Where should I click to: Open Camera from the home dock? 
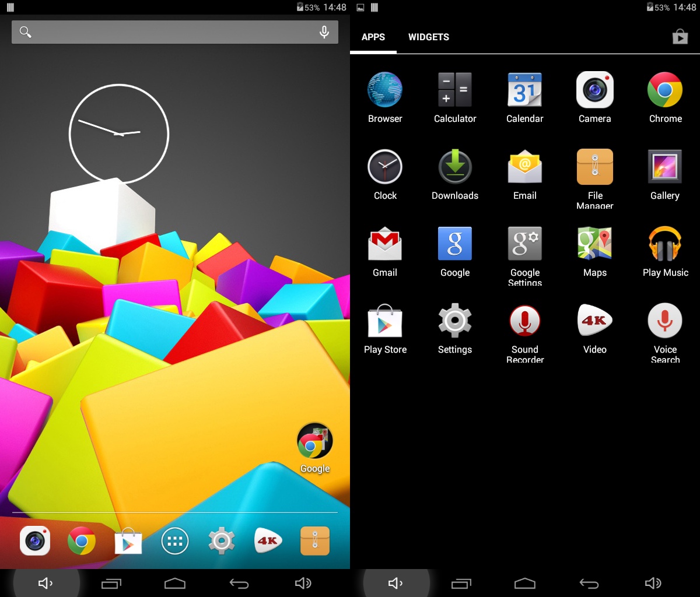tap(35, 541)
